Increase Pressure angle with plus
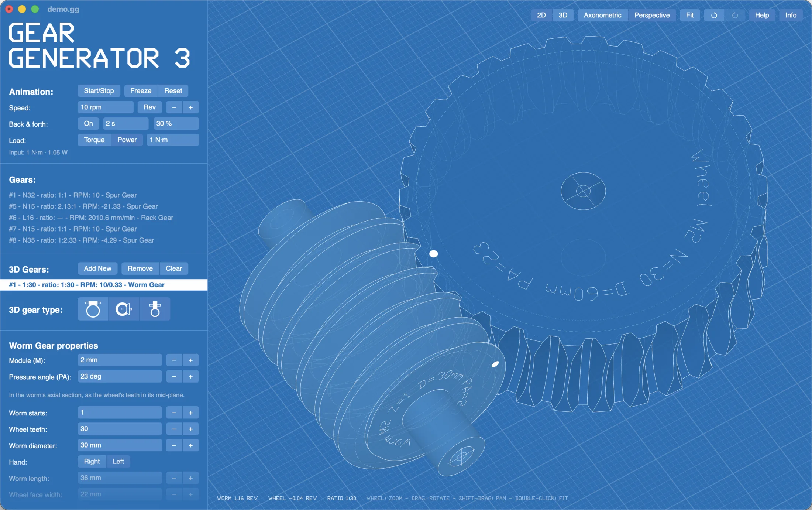812x510 pixels. [191, 377]
